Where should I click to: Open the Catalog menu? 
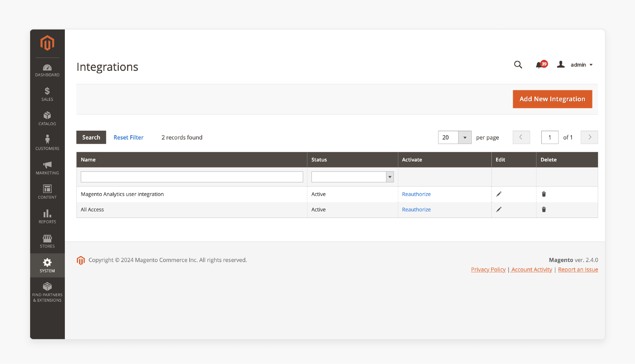(47, 119)
